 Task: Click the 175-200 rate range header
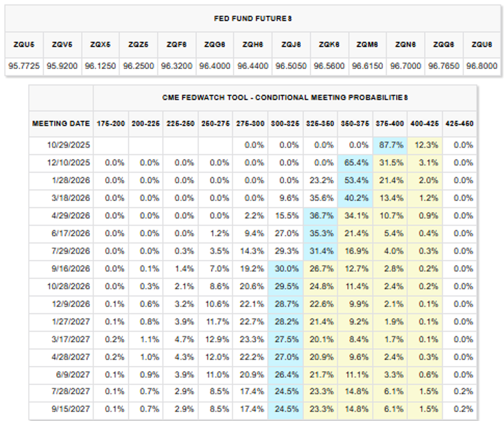tap(111, 124)
